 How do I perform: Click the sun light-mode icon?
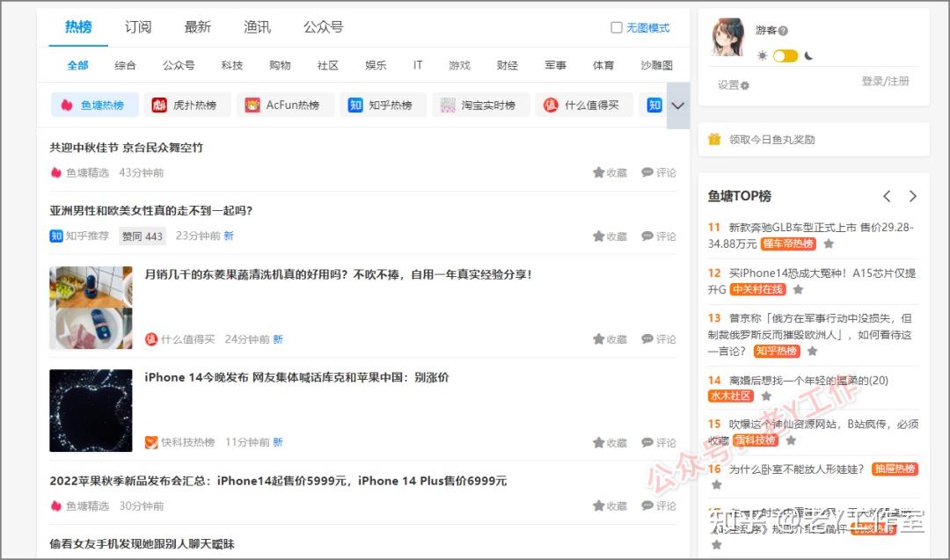[762, 55]
